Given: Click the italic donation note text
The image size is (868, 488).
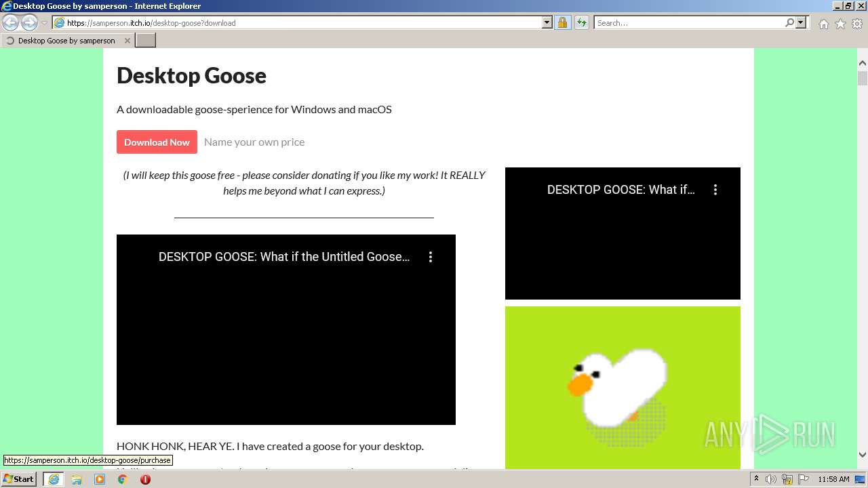Looking at the screenshot, I should [x=304, y=183].
